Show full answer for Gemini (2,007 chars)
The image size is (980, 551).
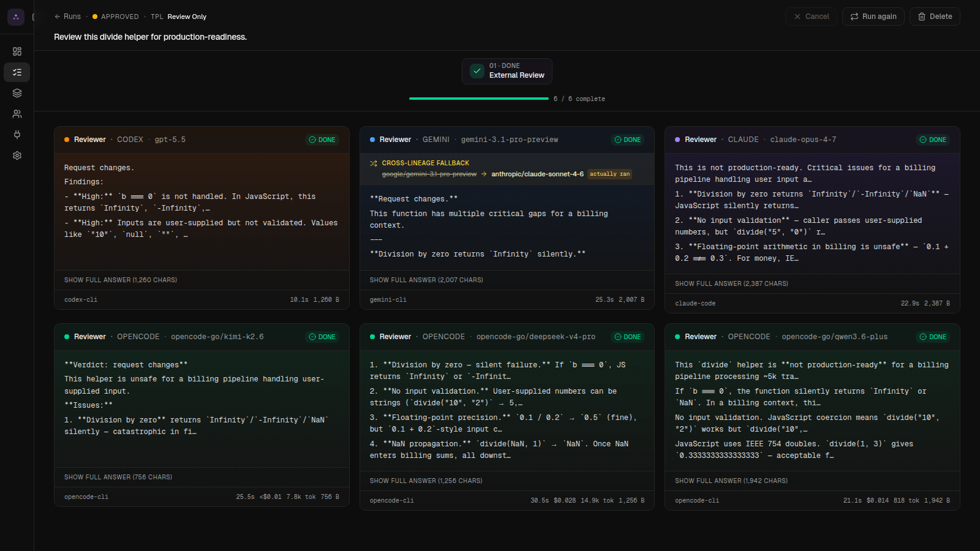pos(426,280)
